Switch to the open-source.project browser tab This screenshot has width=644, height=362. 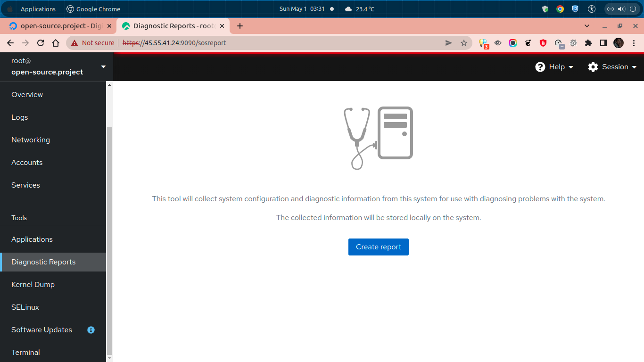click(x=59, y=26)
